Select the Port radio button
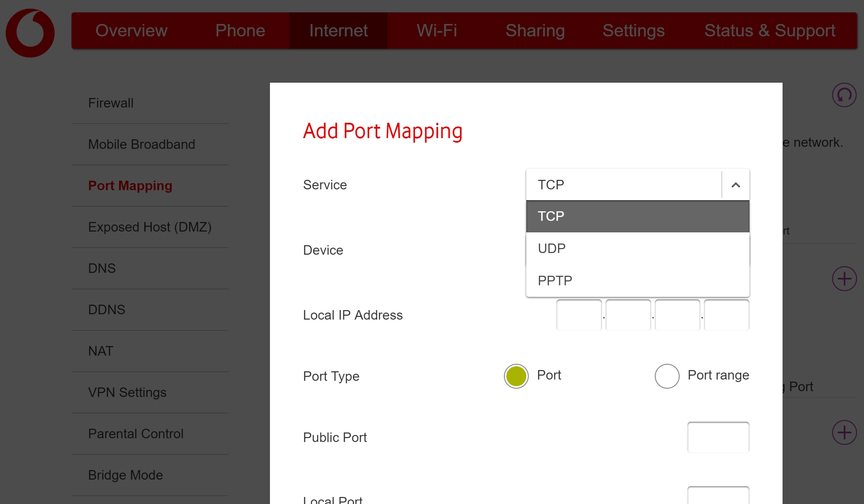 [516, 376]
